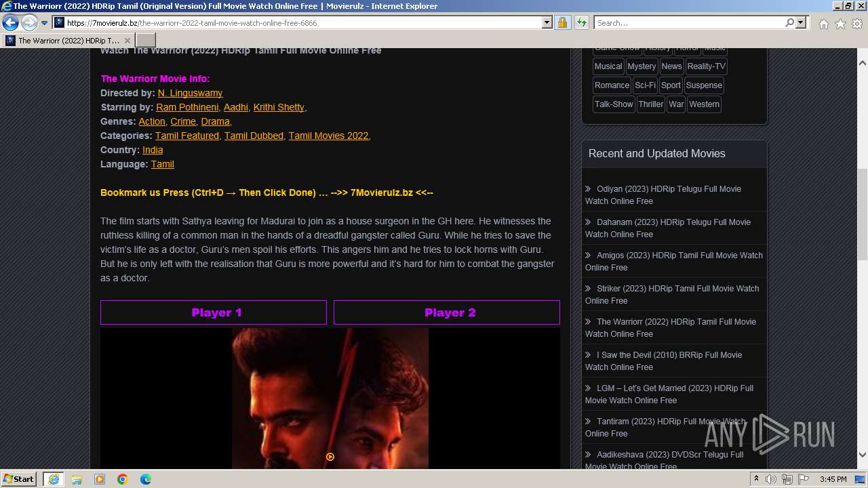Open Tamil Dubbed category link
Screen dimensions: 868x488
(x=254, y=136)
